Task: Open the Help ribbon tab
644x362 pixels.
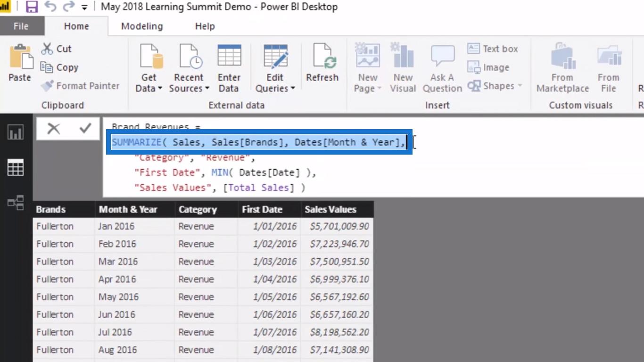Action: click(205, 26)
